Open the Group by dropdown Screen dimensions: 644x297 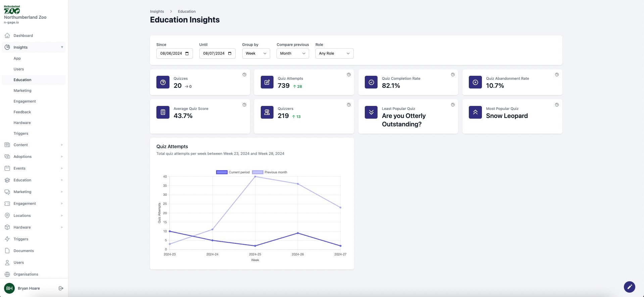click(256, 54)
